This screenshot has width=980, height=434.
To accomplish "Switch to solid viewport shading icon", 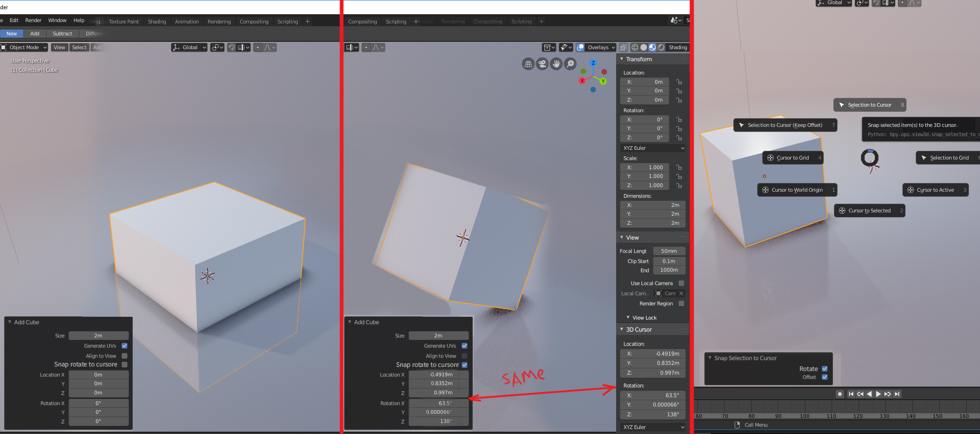I will point(644,47).
